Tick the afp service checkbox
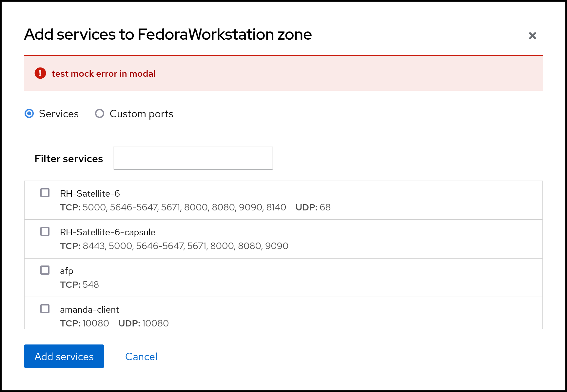 (45, 270)
